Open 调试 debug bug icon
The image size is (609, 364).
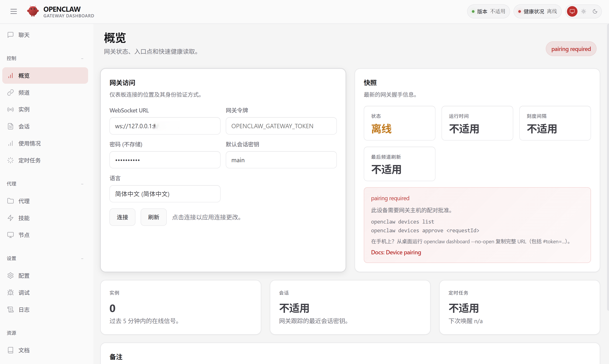10,293
